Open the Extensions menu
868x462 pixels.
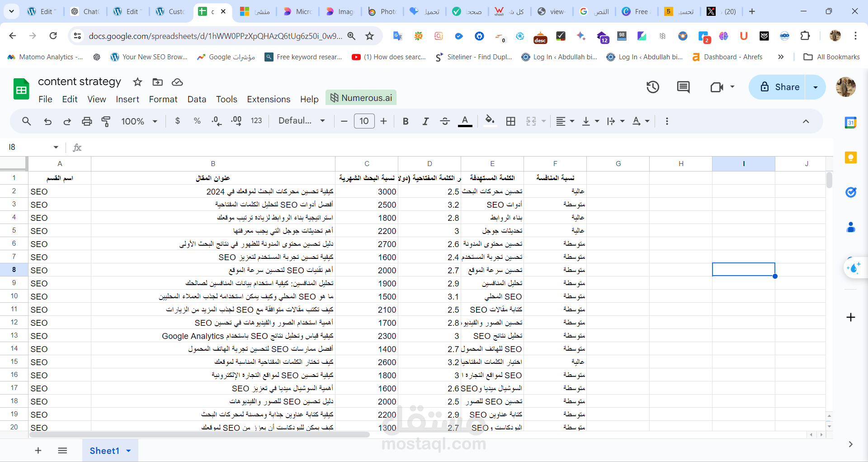pos(269,99)
